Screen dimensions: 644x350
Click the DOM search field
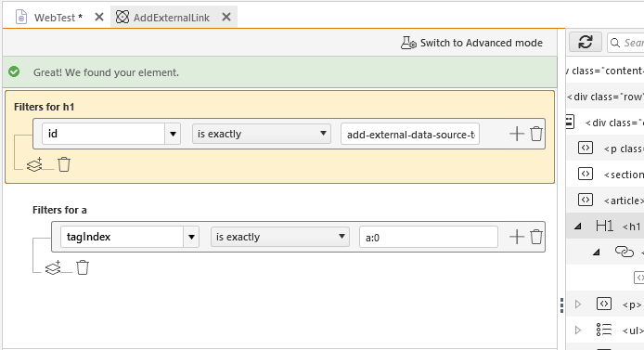(625, 43)
